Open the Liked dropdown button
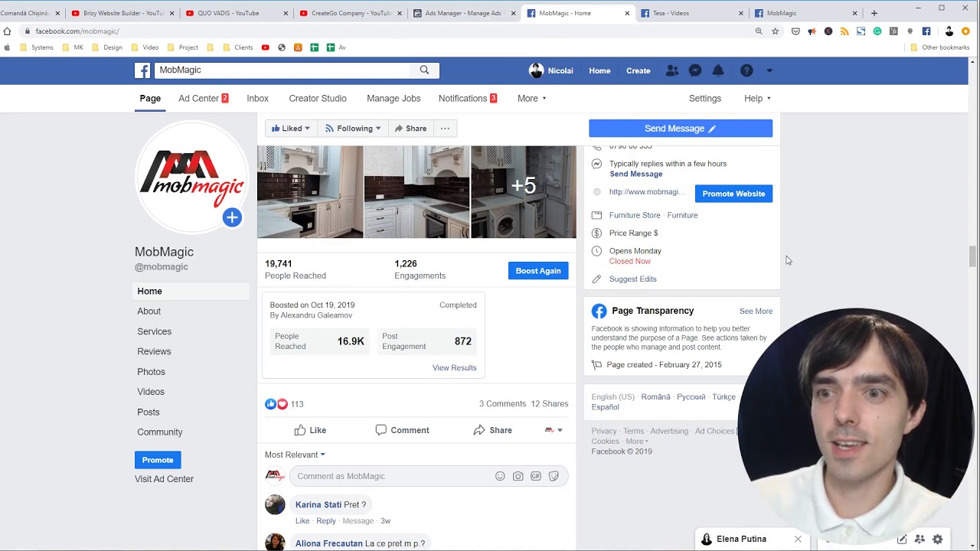The image size is (980, 551). [291, 129]
